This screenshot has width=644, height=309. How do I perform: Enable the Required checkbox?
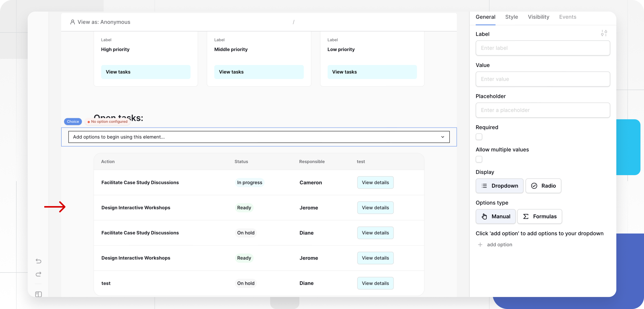pos(479,137)
